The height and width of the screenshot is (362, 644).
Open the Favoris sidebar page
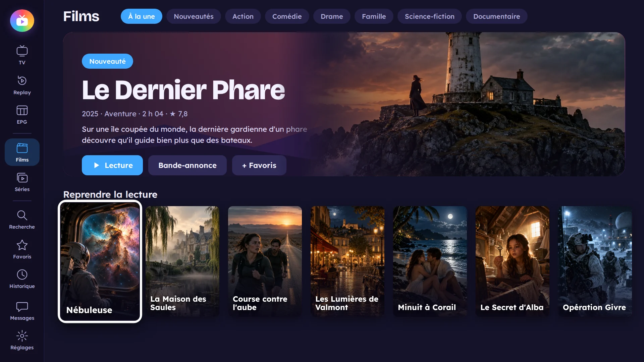(22, 249)
